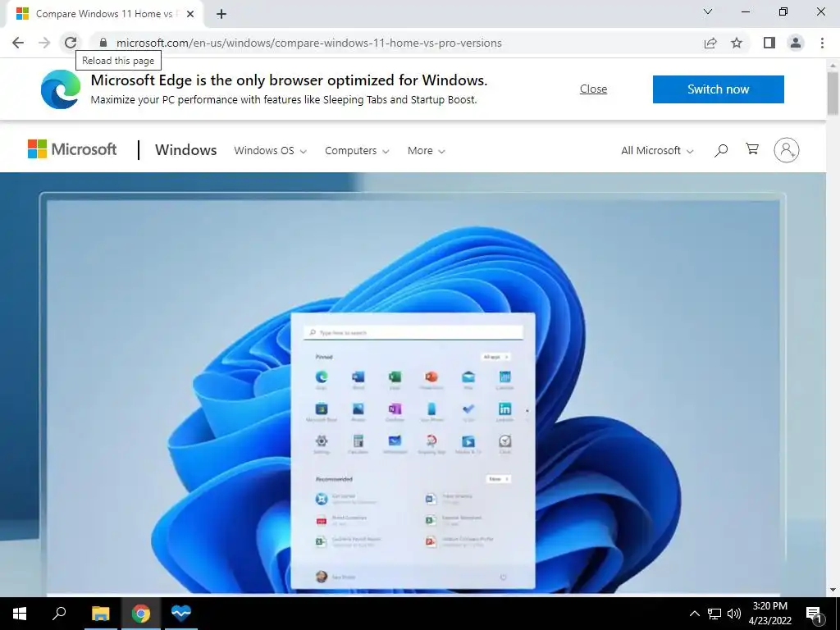This screenshot has height=630, width=840.
Task: Go to the Windows section link
Action: 186,150
